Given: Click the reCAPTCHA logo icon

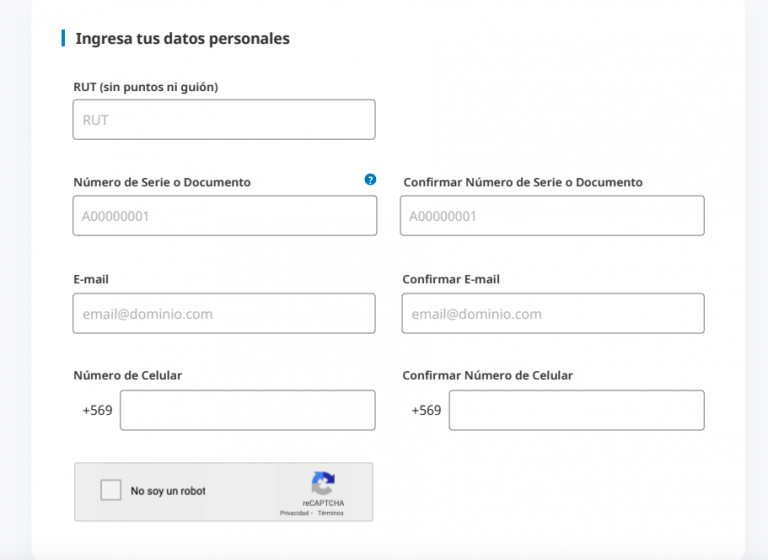Looking at the screenshot, I should click(323, 484).
